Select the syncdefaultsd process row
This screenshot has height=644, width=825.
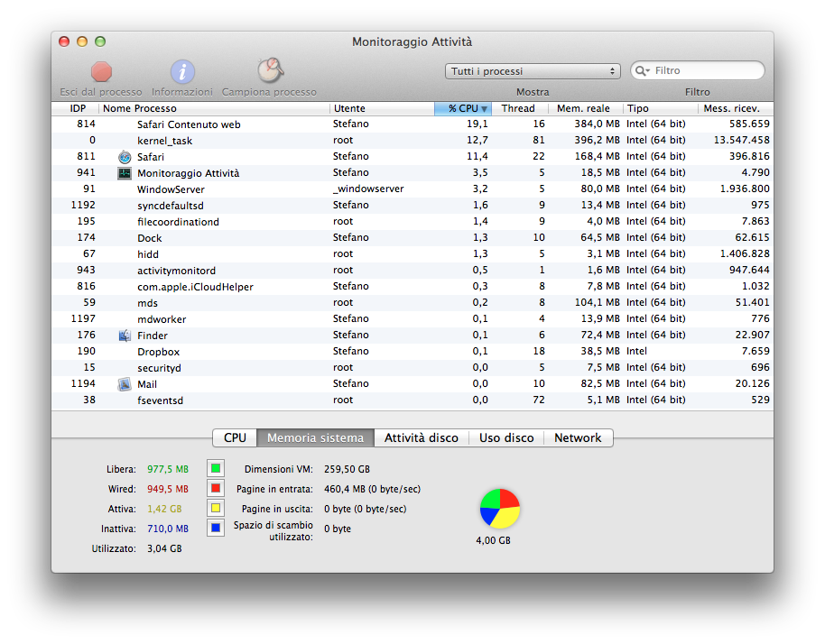pyautogui.click(x=412, y=206)
